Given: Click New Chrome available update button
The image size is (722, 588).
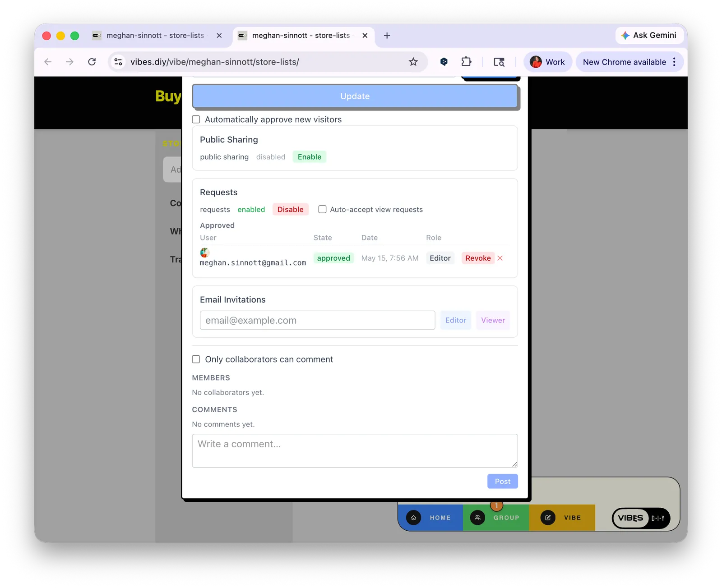Looking at the screenshot, I should (625, 62).
